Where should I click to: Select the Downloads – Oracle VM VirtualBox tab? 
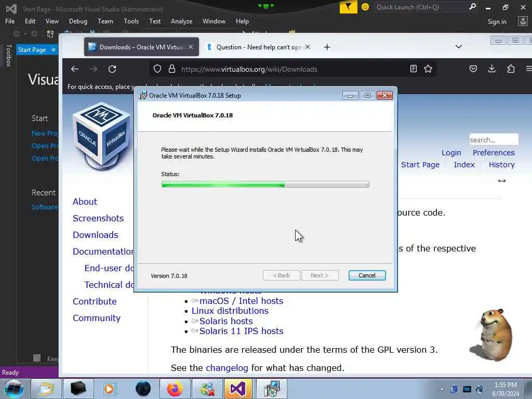pos(141,47)
